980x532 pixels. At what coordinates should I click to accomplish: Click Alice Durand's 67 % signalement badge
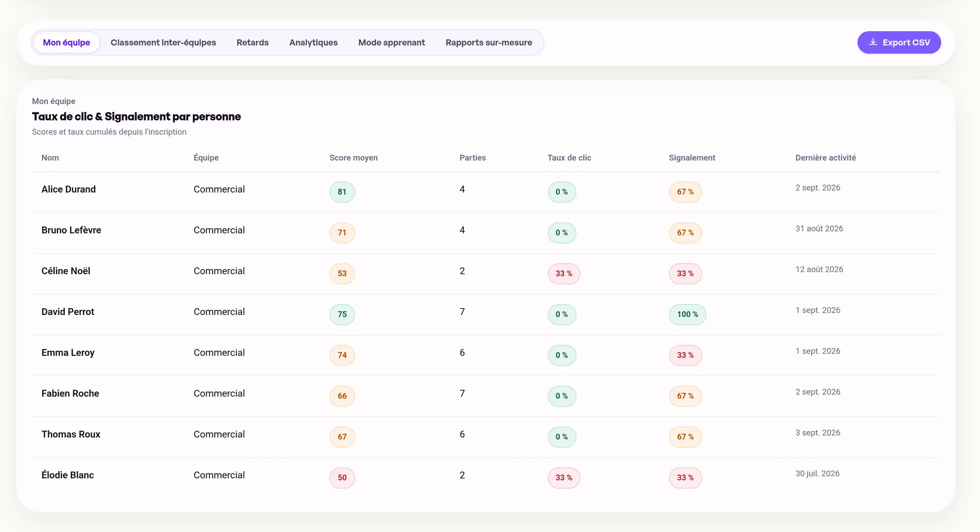[x=686, y=192]
